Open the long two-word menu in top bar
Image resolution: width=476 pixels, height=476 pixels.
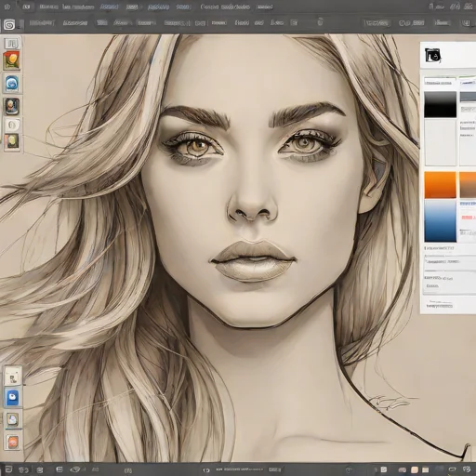click(x=225, y=7)
